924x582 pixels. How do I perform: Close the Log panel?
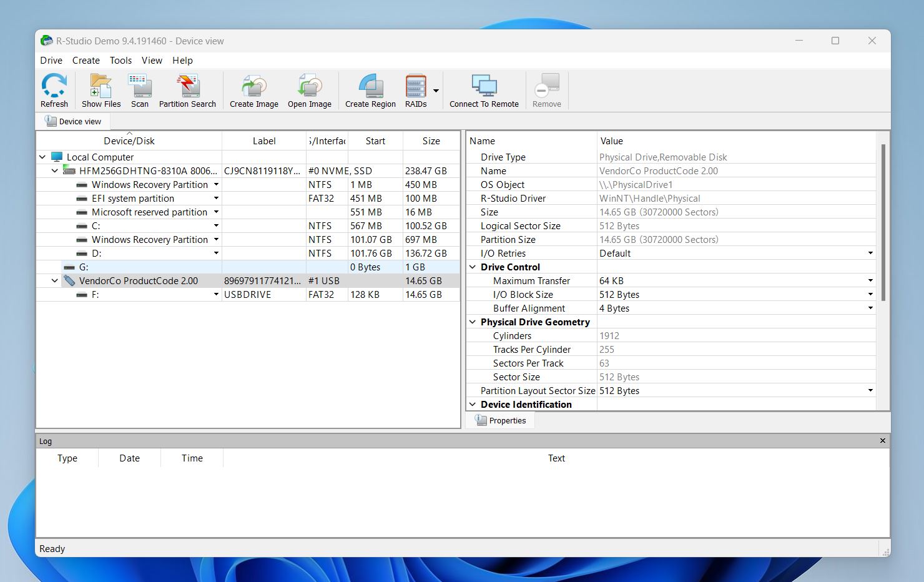click(x=882, y=441)
